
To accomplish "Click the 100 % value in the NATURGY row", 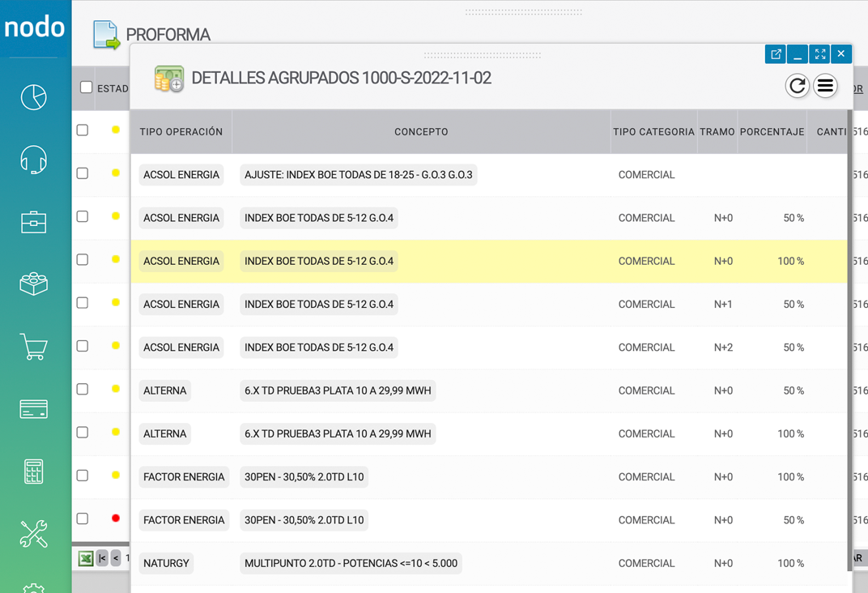I will click(x=790, y=564).
